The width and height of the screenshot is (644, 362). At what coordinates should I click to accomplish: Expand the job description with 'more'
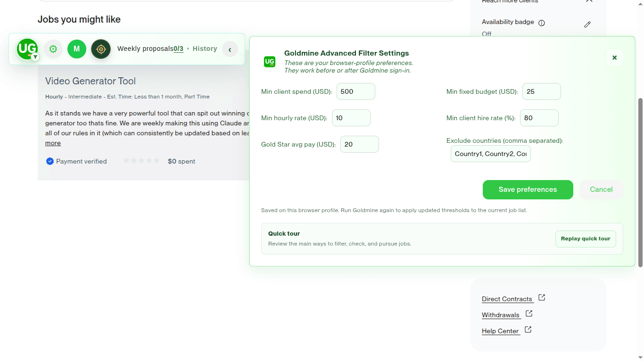[x=53, y=143]
